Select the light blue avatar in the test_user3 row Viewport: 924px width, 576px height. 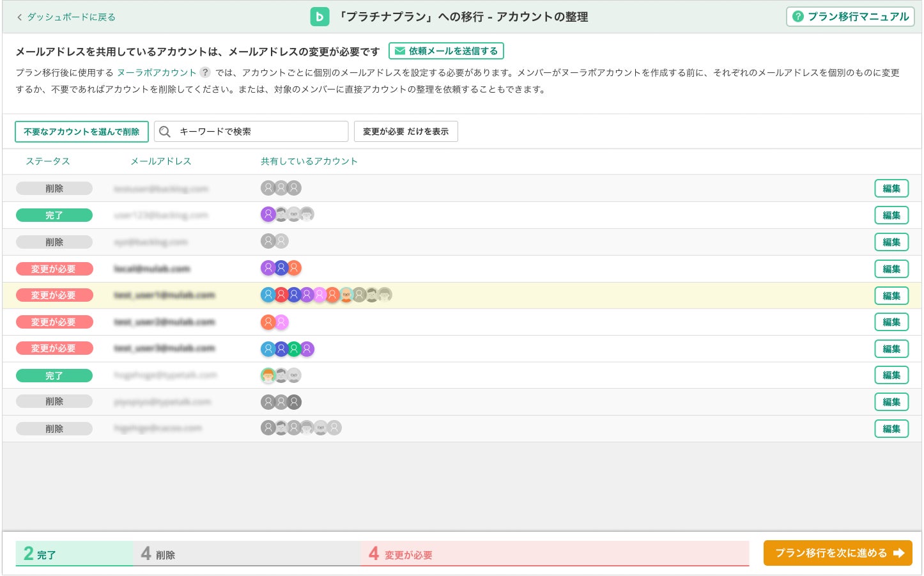[x=268, y=349]
